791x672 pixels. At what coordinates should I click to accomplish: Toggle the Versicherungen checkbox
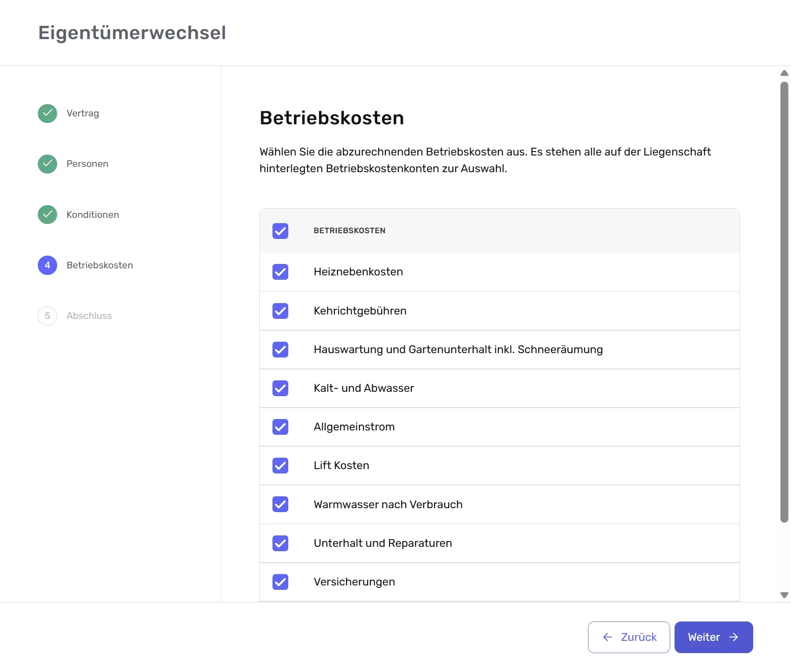click(280, 582)
